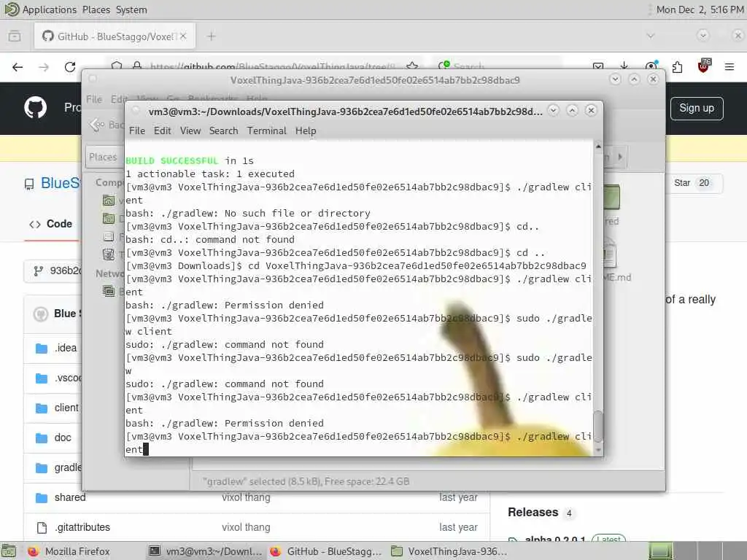Go back in Firefox history

18,67
